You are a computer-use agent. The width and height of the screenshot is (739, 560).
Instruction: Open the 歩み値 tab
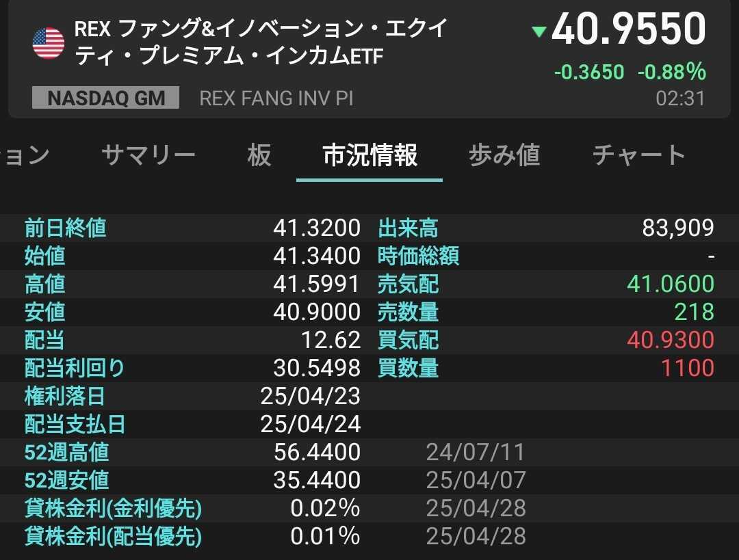(x=504, y=155)
